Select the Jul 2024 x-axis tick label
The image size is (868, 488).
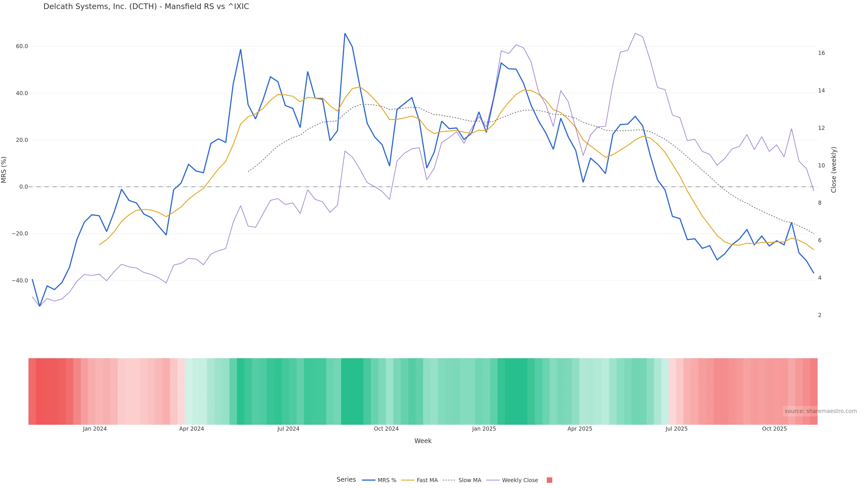(x=288, y=429)
